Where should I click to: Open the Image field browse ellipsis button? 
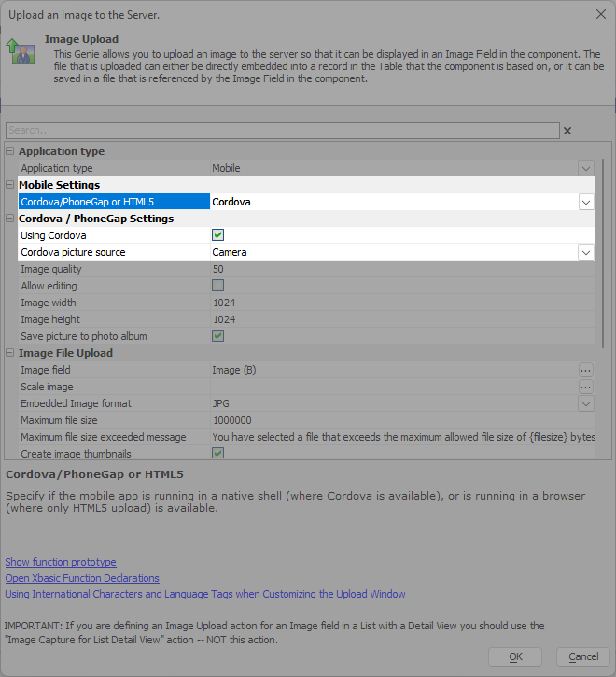pyautogui.click(x=586, y=370)
